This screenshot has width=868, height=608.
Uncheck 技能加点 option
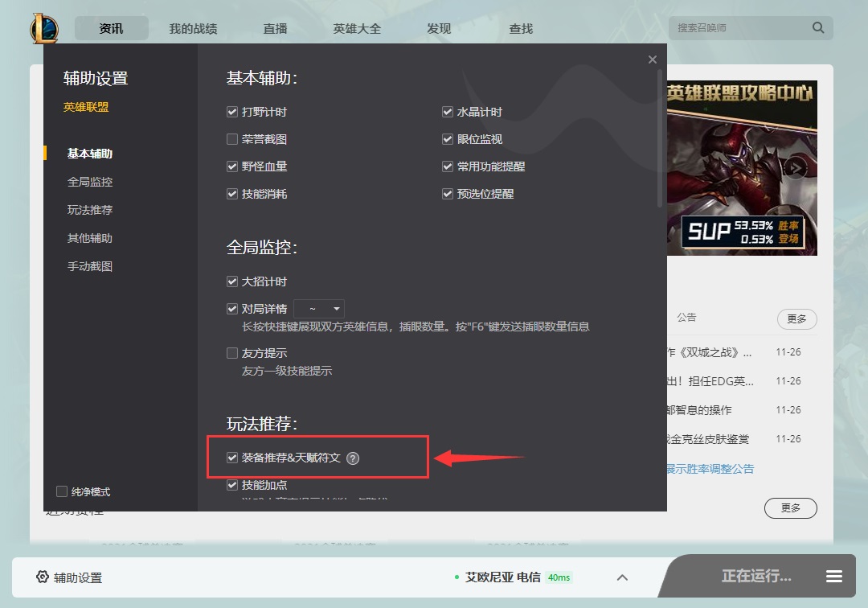click(232, 485)
